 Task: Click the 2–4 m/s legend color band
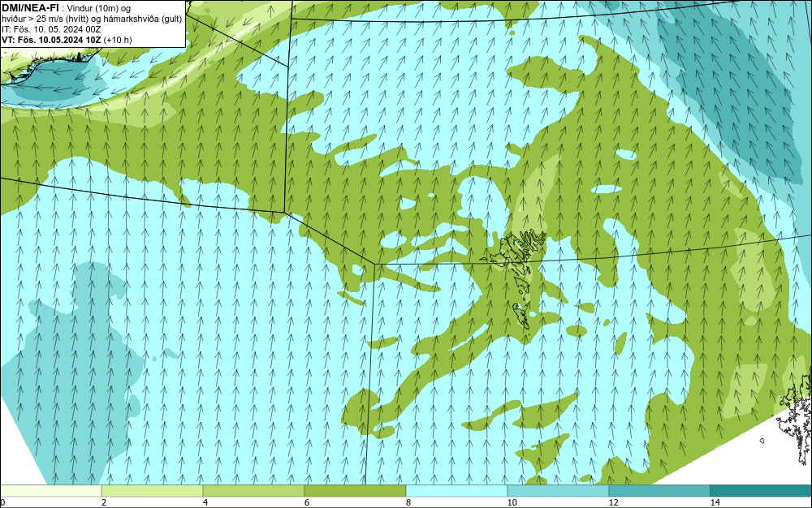click(x=153, y=491)
